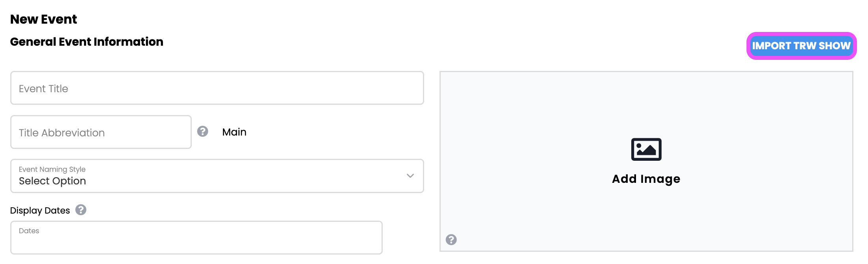Open help icon beside Title Abbreviation
This screenshot has height=264, width=868.
(x=203, y=131)
